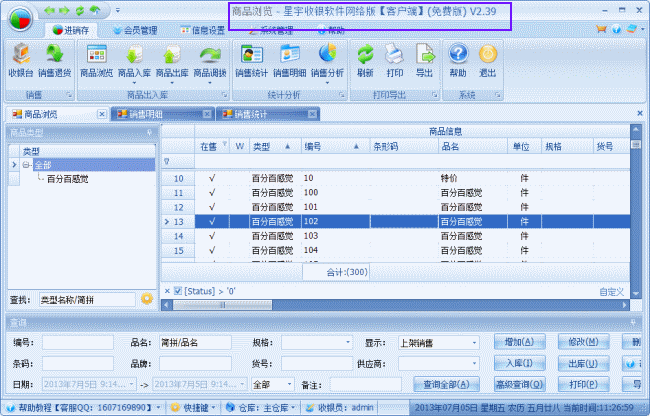Toggle 在售 checkmark for row 11
Viewport: 650px width, 416px height.
pyautogui.click(x=212, y=193)
